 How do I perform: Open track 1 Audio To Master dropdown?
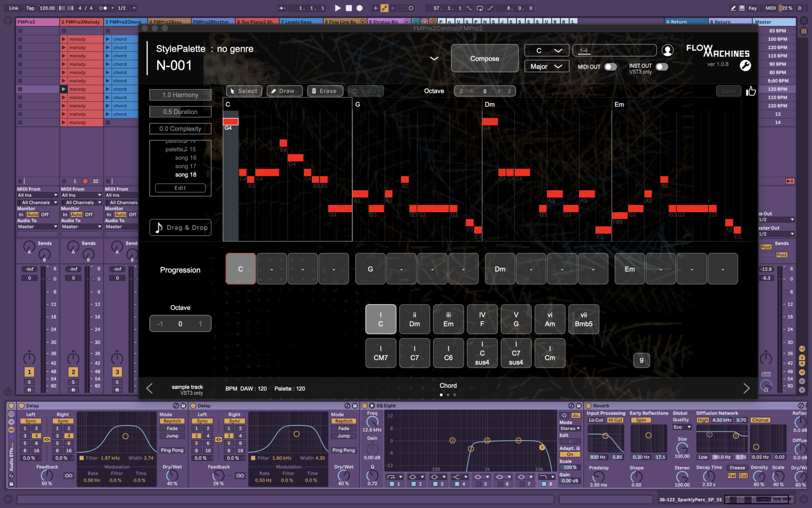coord(38,227)
